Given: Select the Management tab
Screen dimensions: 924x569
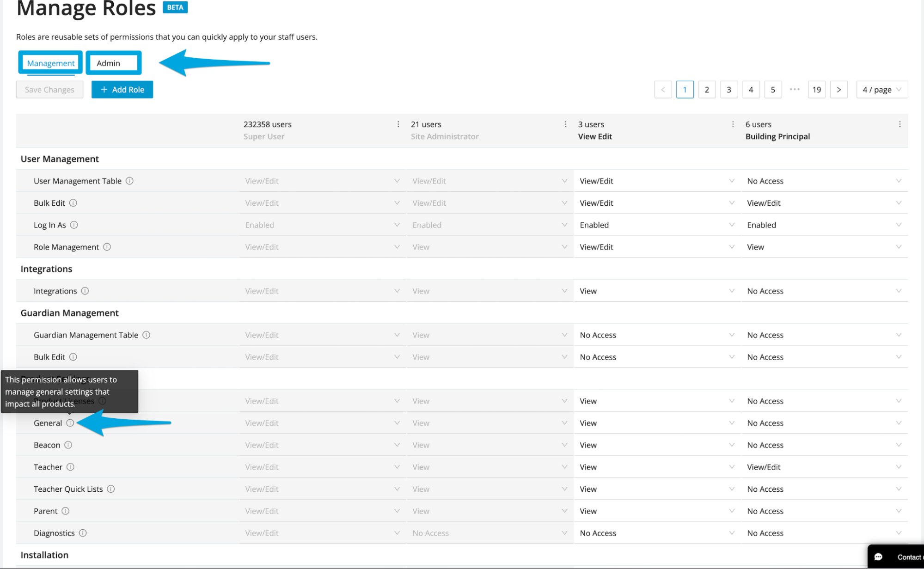Looking at the screenshot, I should [x=50, y=63].
